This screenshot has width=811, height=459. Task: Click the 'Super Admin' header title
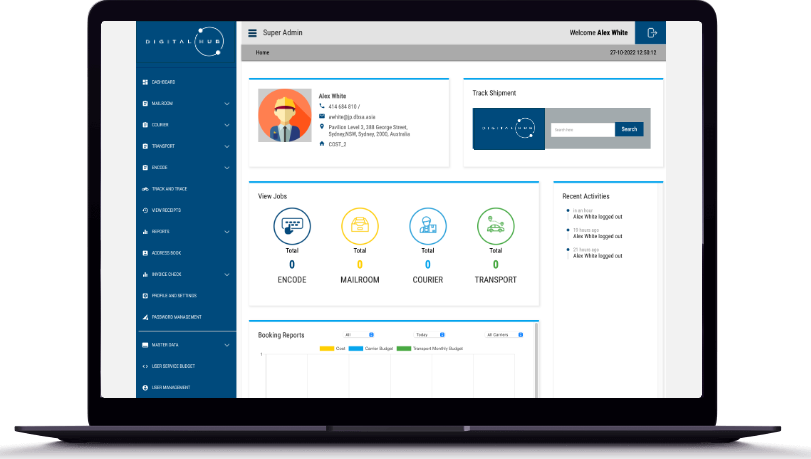pos(282,33)
